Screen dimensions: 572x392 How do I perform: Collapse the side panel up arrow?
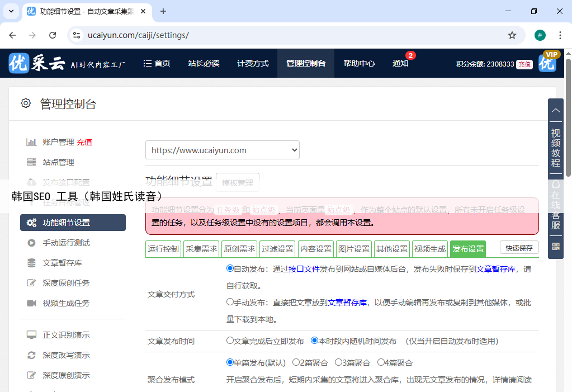point(555,110)
